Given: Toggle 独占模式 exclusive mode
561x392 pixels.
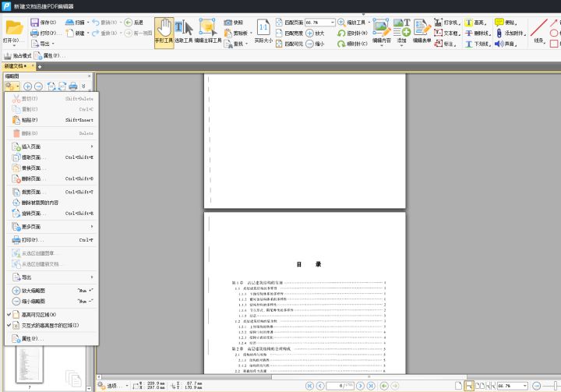Looking at the screenshot, I should pos(18,56).
